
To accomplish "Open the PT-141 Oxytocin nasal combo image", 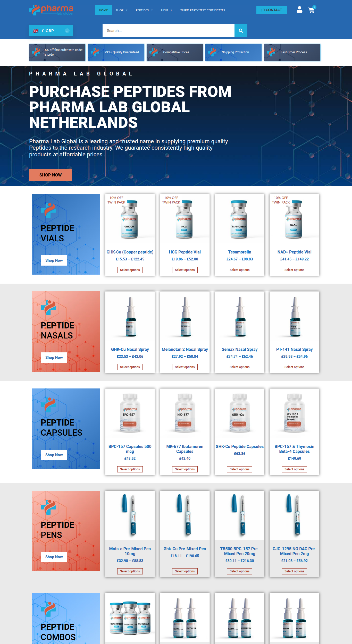I will pos(185,618).
